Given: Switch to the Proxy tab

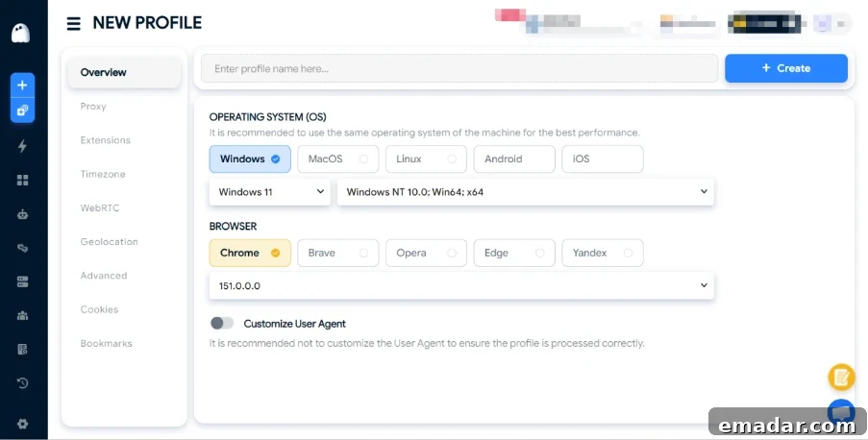Looking at the screenshot, I should [93, 107].
